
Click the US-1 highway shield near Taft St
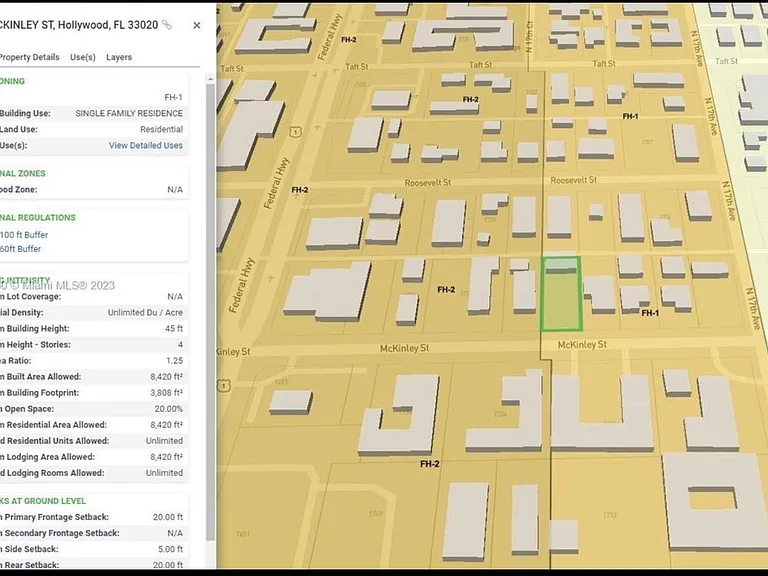click(x=295, y=131)
